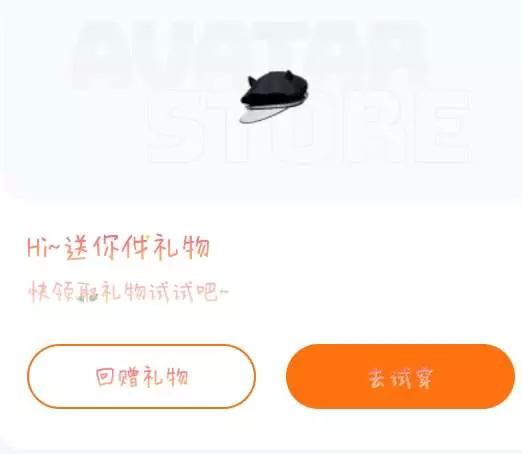The image size is (522, 454).
Task: Tap the black crown of the beret
Action: [275, 88]
